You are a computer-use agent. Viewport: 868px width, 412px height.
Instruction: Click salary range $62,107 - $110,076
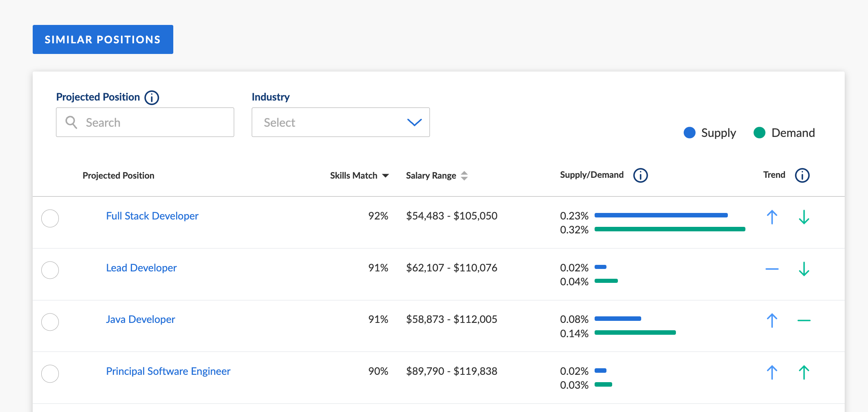(x=452, y=268)
